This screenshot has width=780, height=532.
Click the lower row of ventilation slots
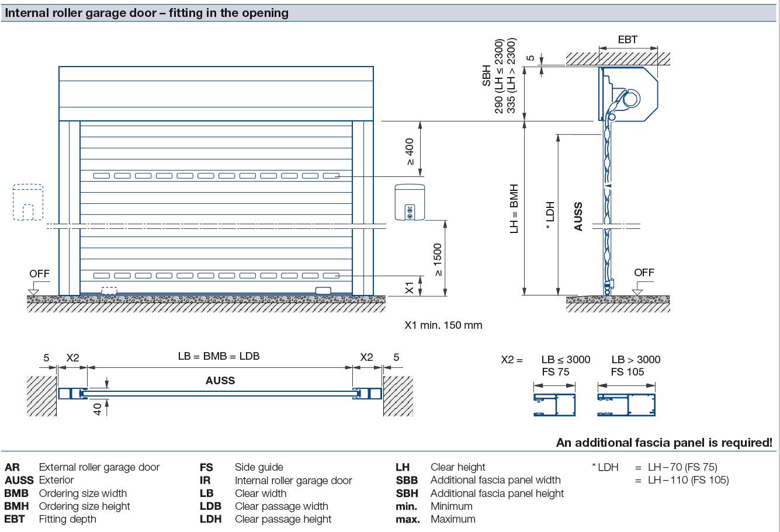[x=216, y=275]
